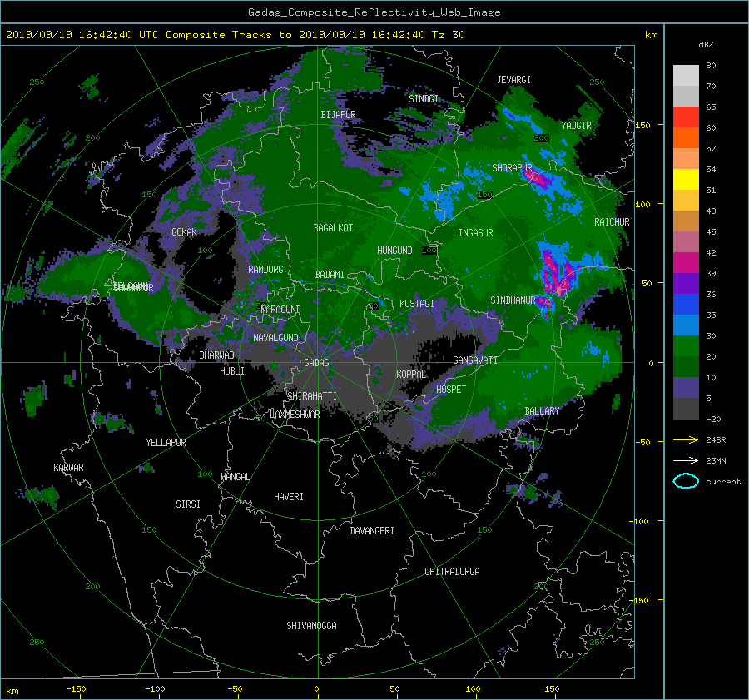The width and height of the screenshot is (749, 700).
Task: Click the GANGAVATI city label
Action: (x=475, y=360)
